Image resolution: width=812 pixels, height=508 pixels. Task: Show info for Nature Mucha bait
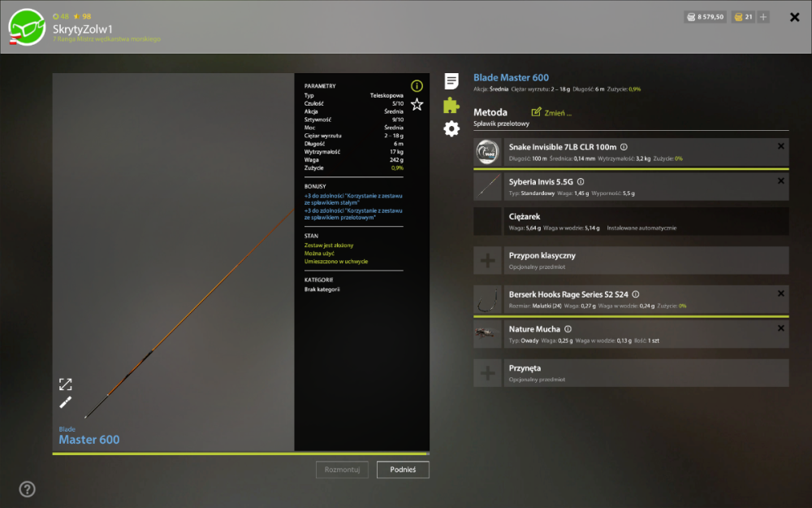click(568, 329)
